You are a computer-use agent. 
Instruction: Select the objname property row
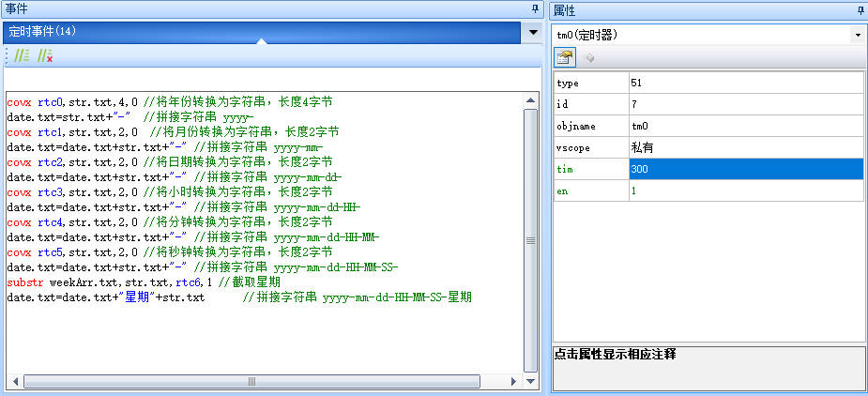[x=591, y=126]
